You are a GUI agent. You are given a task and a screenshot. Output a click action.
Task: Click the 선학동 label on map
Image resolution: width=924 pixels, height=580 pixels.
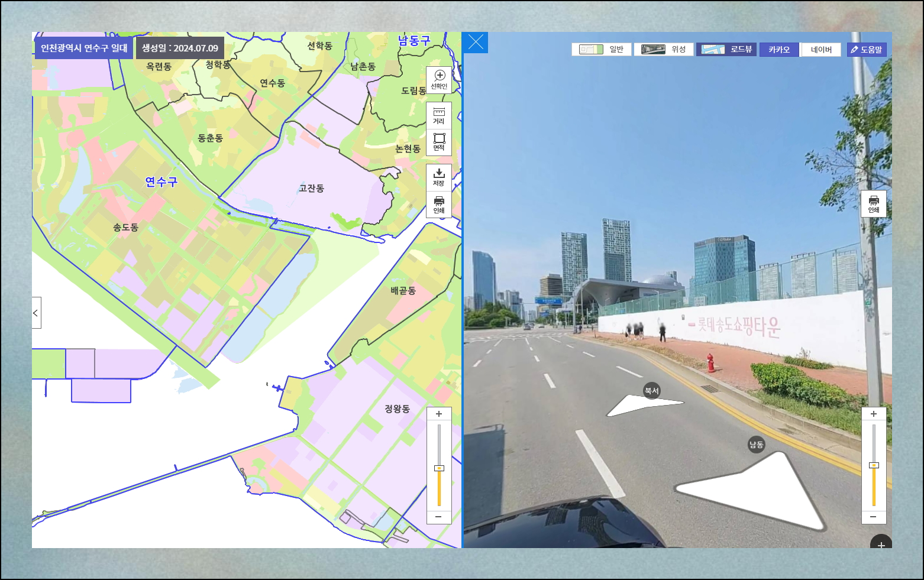coord(319,46)
